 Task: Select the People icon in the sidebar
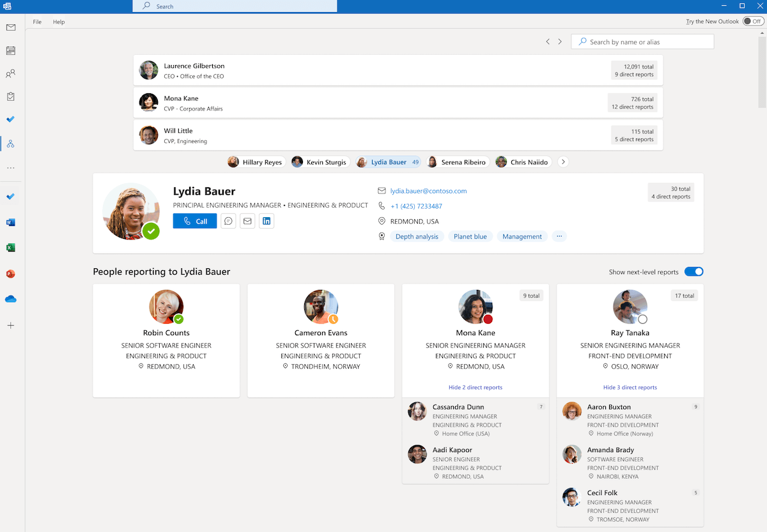click(10, 73)
